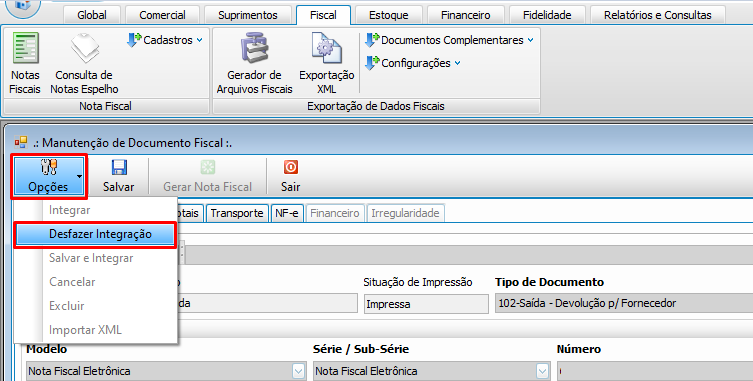Click the round application logo button

click(x=23, y=7)
